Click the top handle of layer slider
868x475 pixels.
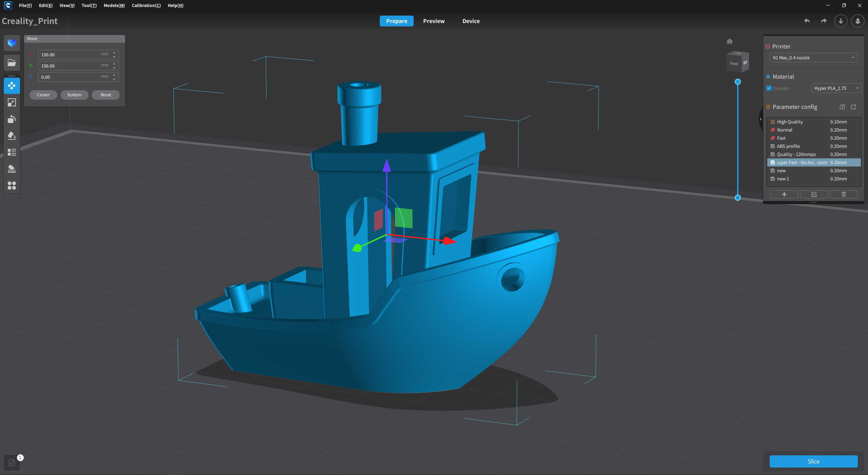(738, 82)
